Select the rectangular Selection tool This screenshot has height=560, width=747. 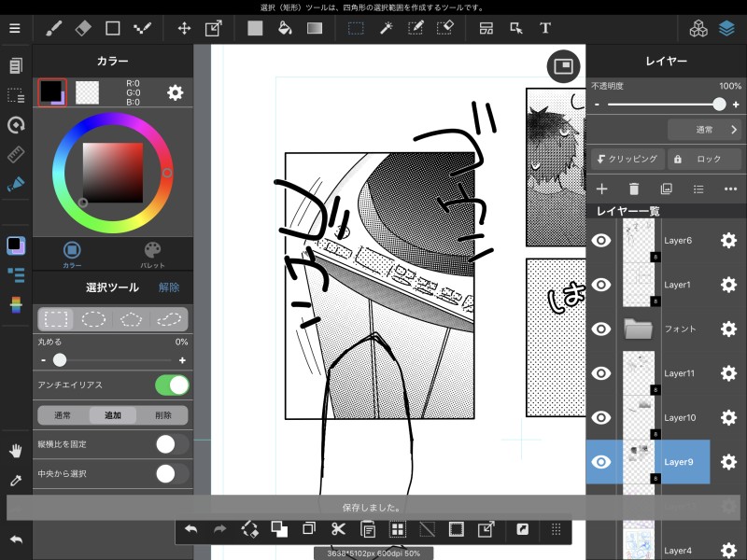(x=356, y=29)
